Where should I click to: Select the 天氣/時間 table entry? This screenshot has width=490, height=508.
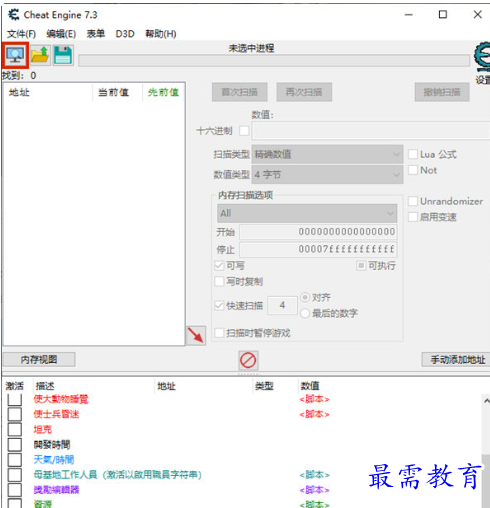pos(54,460)
